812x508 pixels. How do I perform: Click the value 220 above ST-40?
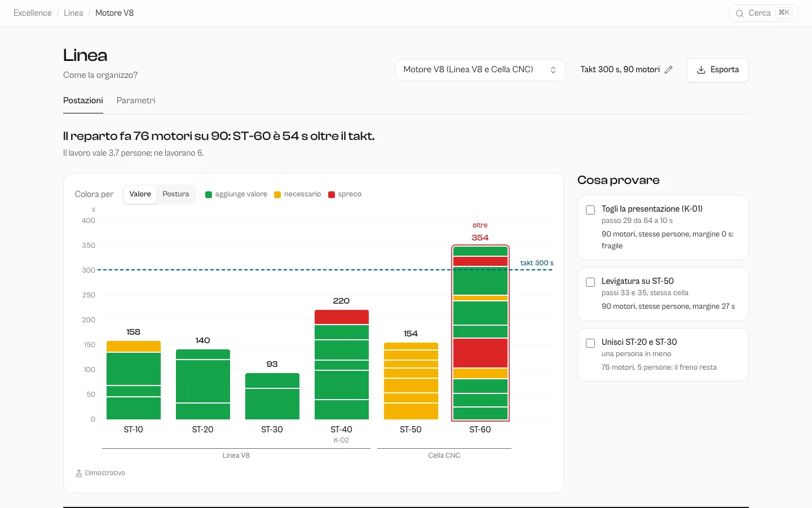coord(342,301)
